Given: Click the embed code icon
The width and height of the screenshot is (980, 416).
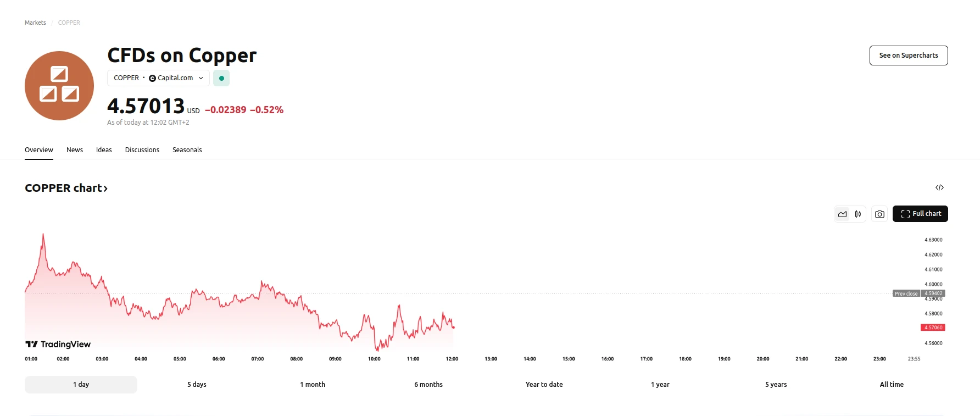Looking at the screenshot, I should (939, 187).
